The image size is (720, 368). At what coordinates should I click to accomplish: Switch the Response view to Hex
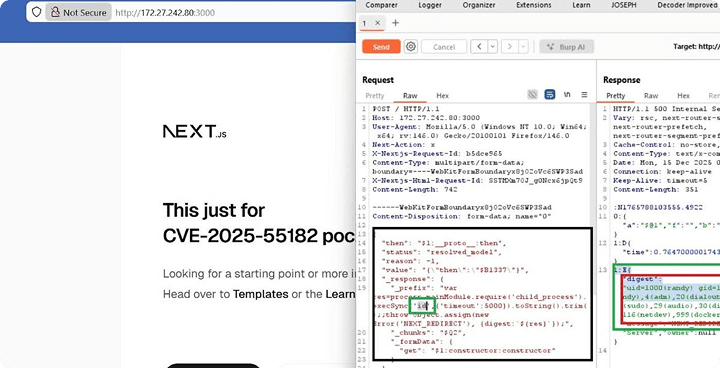683,96
